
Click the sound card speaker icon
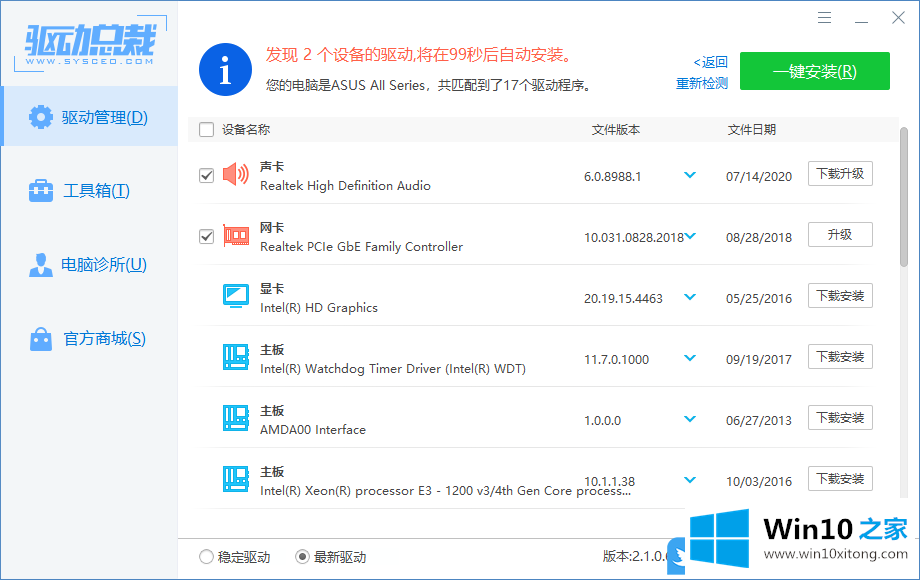pyautogui.click(x=236, y=174)
